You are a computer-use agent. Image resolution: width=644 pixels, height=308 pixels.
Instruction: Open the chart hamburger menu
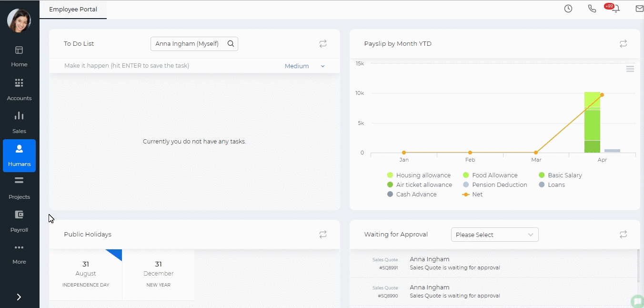point(630,69)
